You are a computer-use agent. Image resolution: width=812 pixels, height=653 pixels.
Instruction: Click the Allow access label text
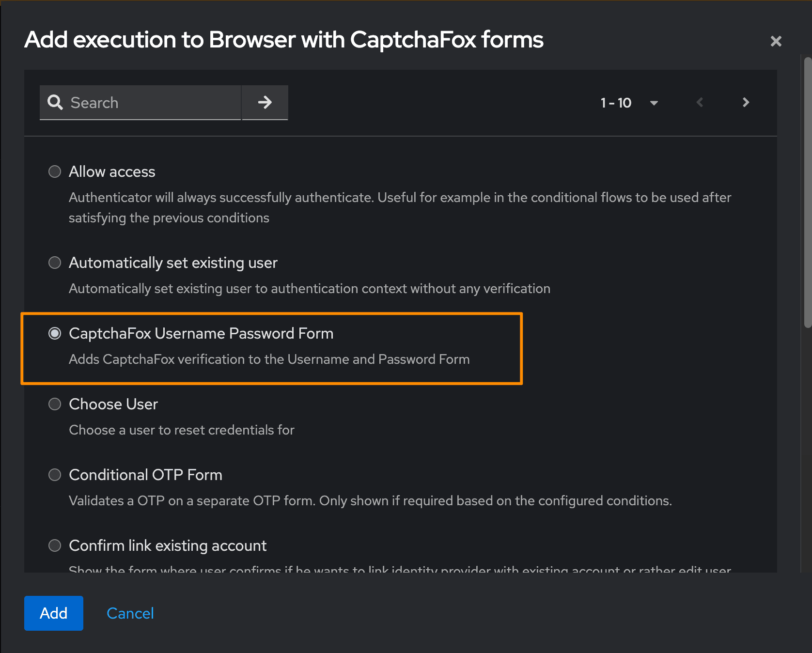click(x=112, y=171)
